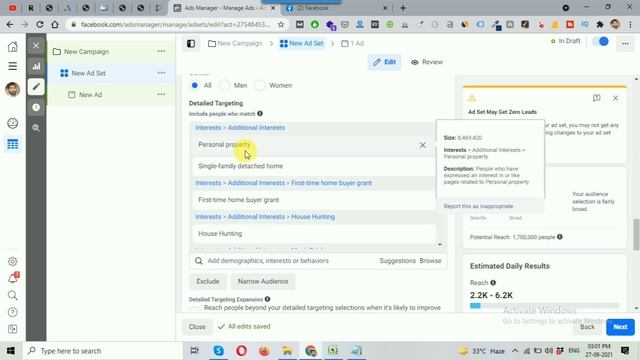Click the Narrow Audience button

(x=263, y=281)
